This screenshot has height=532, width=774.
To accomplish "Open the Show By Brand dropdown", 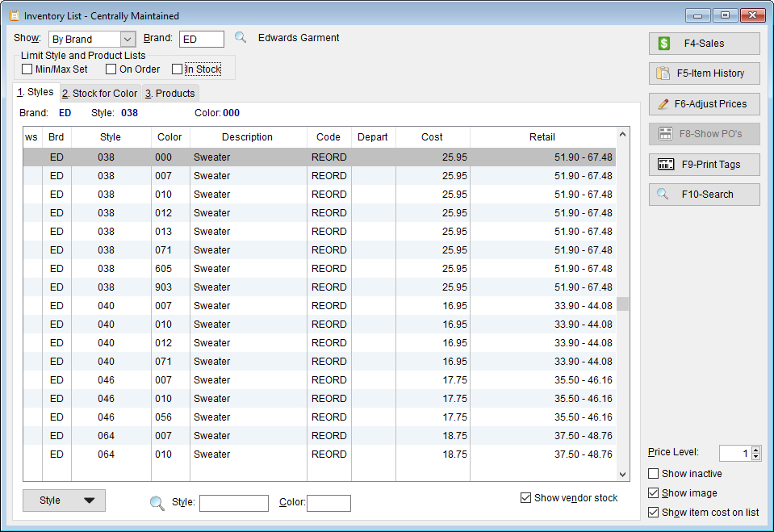I will [x=128, y=39].
